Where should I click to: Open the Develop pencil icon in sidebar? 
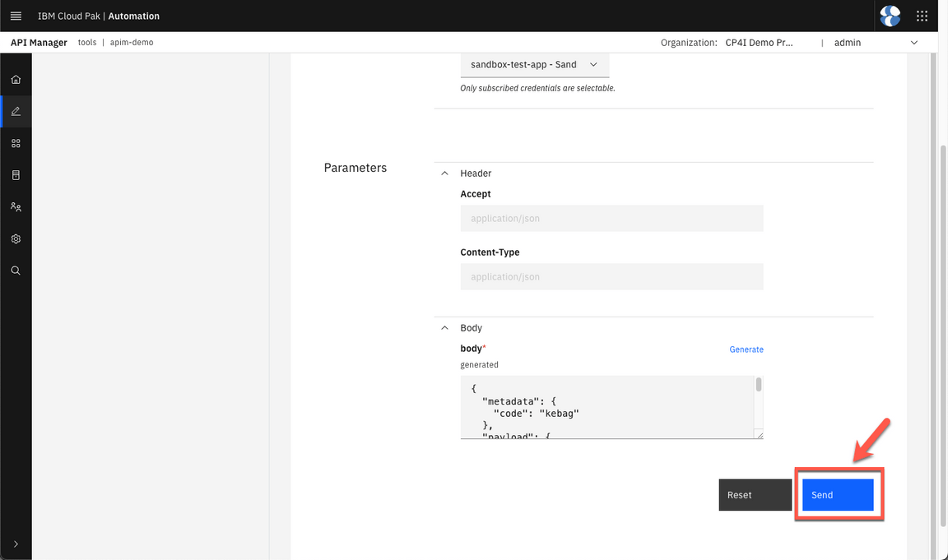[16, 111]
